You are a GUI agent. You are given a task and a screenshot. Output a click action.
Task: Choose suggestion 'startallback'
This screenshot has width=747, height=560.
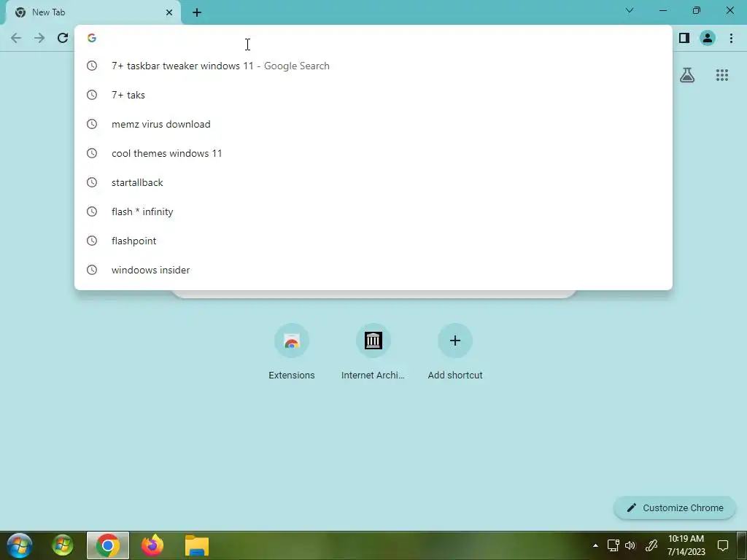click(373, 182)
